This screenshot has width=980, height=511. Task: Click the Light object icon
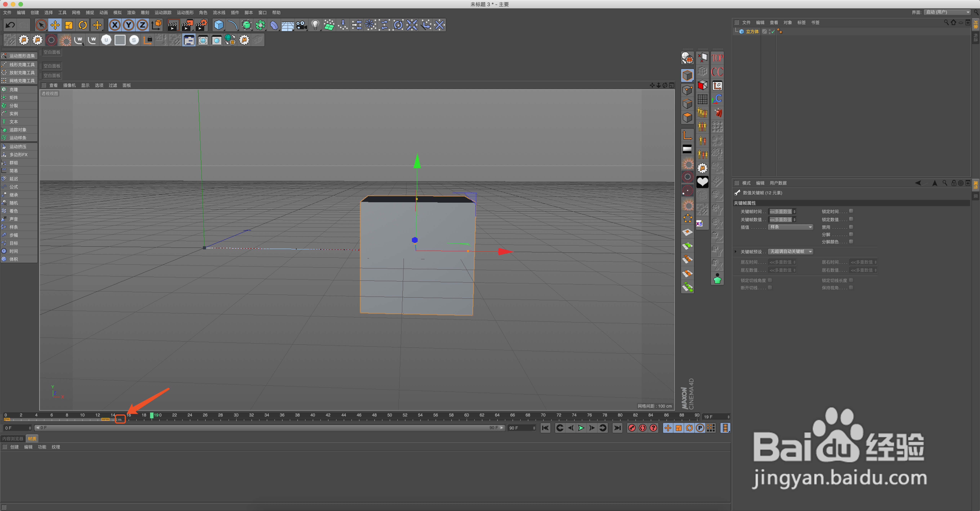315,25
